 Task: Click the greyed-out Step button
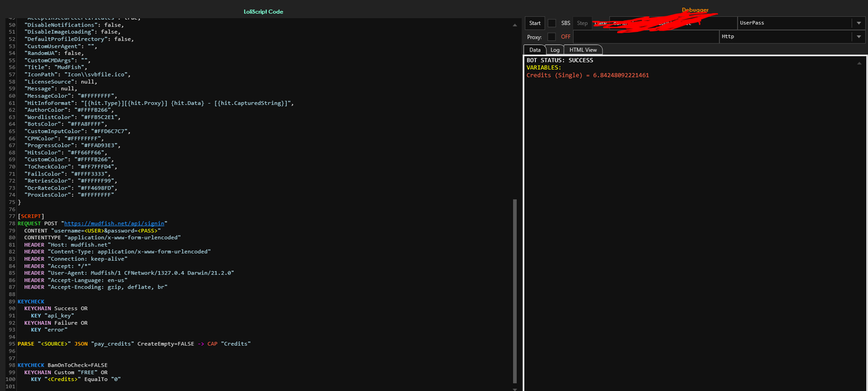pos(582,23)
